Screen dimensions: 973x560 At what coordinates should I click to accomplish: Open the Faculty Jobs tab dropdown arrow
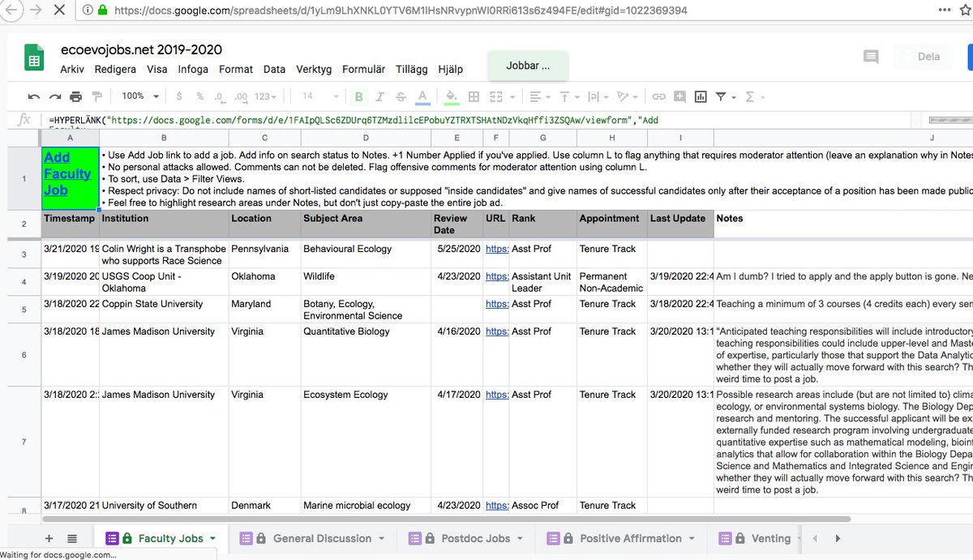coord(212,538)
